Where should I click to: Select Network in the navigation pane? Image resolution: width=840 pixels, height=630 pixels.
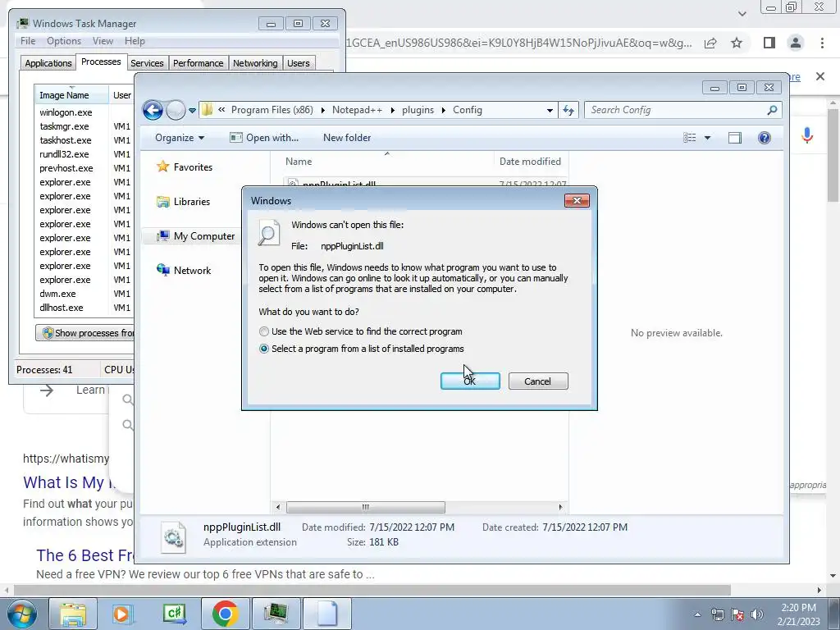184,271
